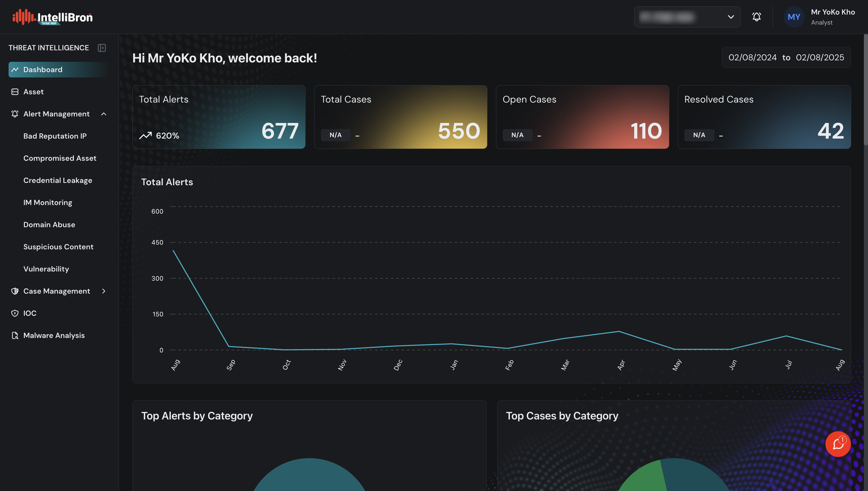Image resolution: width=868 pixels, height=491 pixels.
Task: Open Credential Leakage alerts
Action: tap(58, 180)
